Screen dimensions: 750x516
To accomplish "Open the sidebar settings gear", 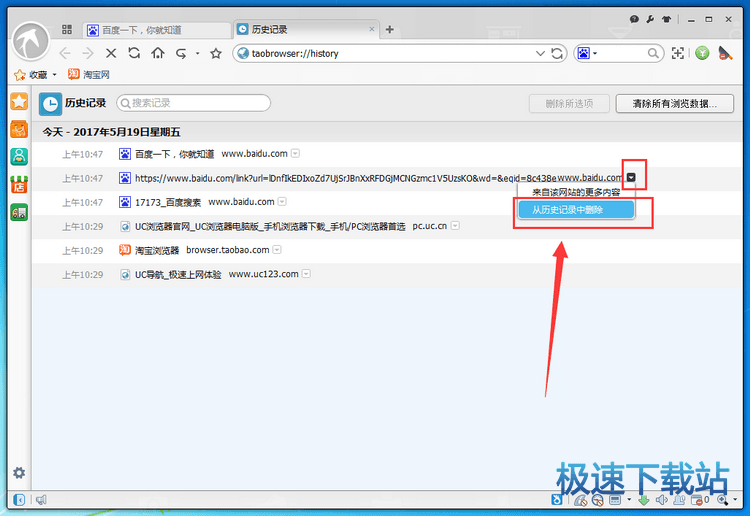I will coord(19,473).
